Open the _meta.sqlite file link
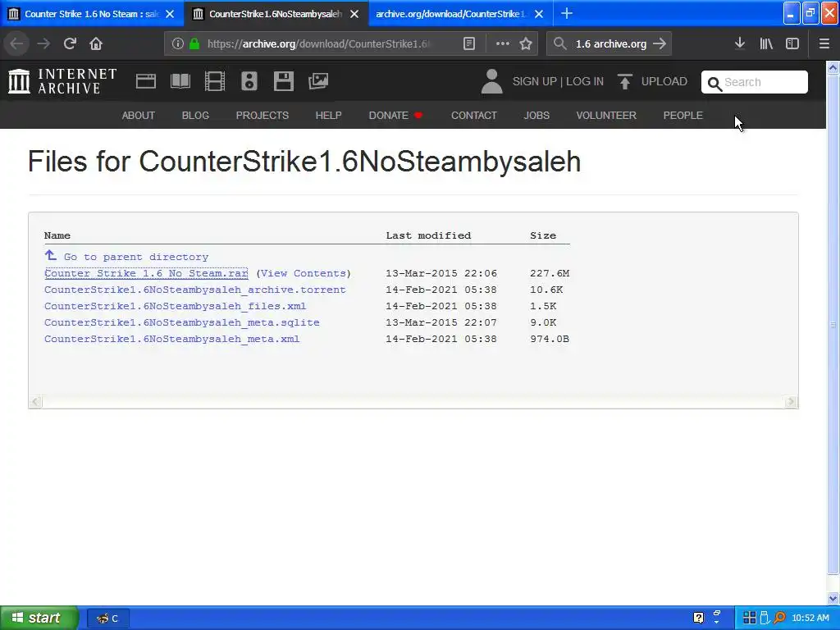840x630 pixels. (182, 322)
